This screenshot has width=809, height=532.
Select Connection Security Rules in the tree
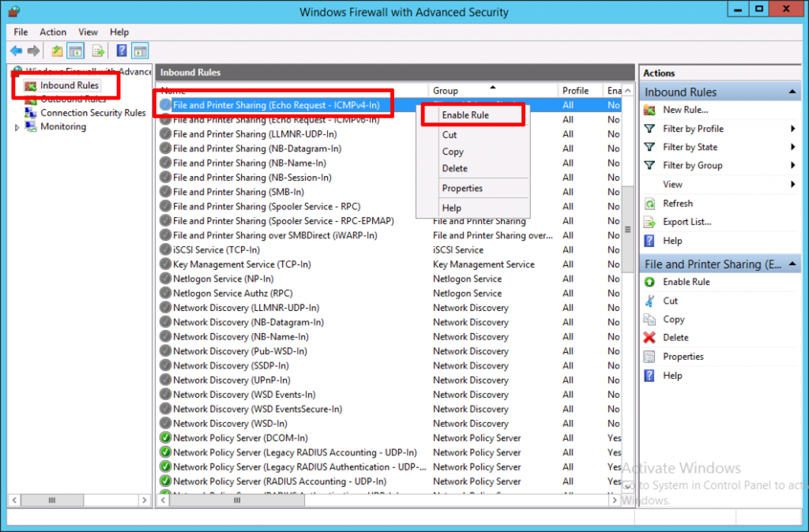92,113
